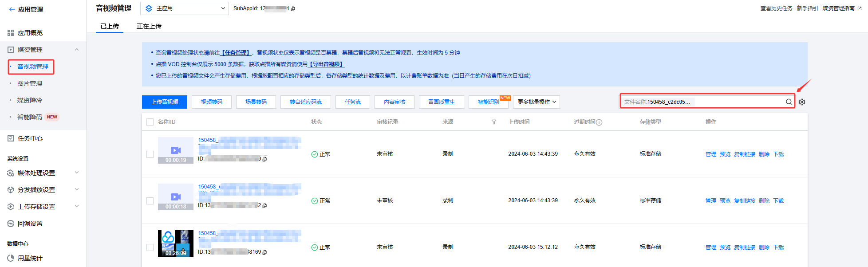Select the checkbox for the 00:26:09 video
This screenshot has height=267, width=868.
150,247
